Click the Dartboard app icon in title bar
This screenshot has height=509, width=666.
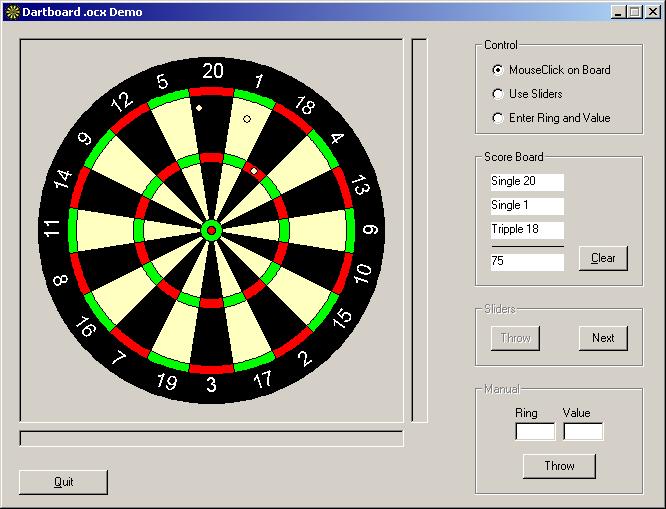click(x=12, y=12)
